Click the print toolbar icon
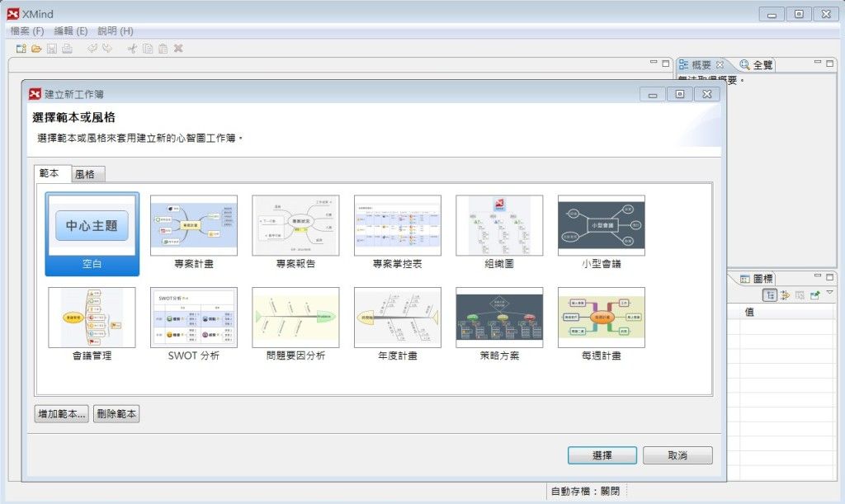The height and width of the screenshot is (504, 845). (67, 49)
